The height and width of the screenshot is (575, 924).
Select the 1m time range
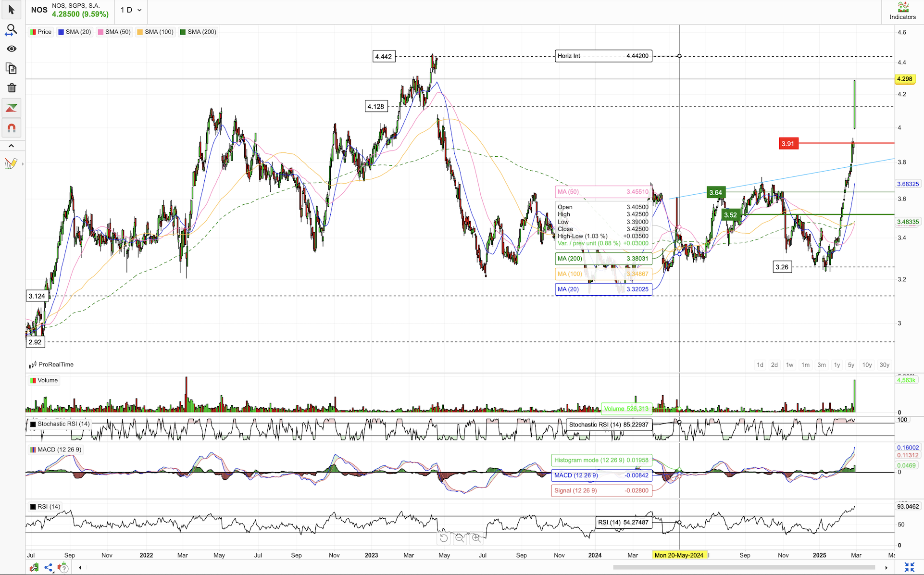coord(805,365)
